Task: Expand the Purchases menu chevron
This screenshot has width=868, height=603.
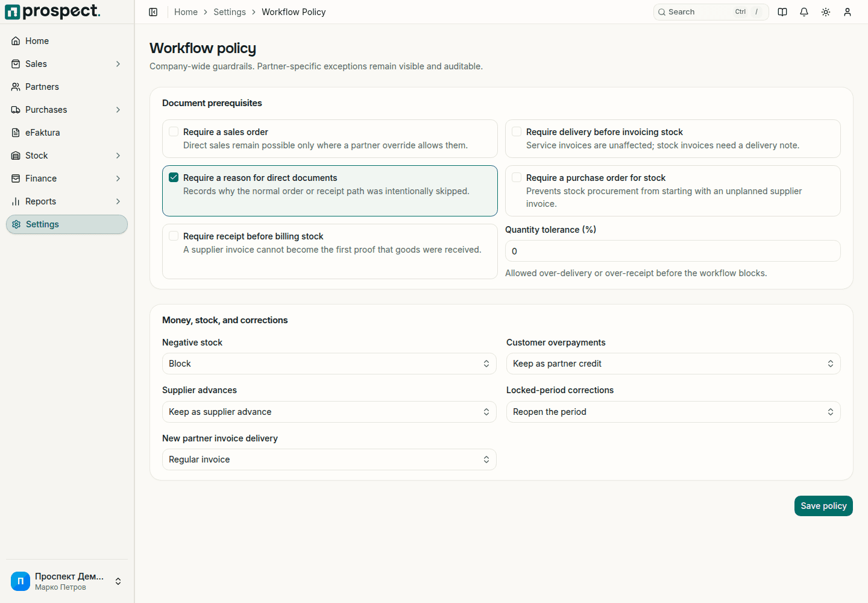Action: click(118, 110)
